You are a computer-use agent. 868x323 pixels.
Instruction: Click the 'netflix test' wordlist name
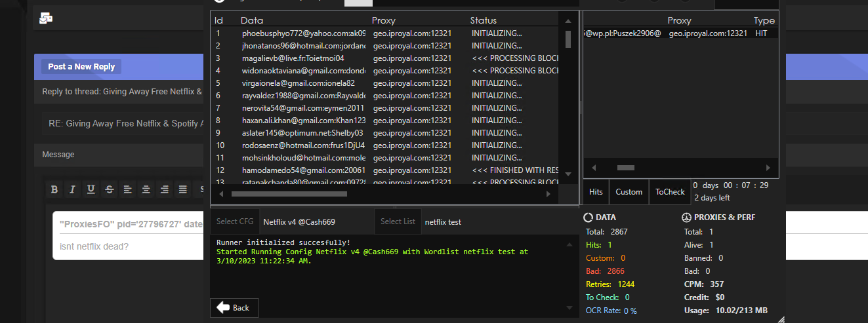click(443, 222)
